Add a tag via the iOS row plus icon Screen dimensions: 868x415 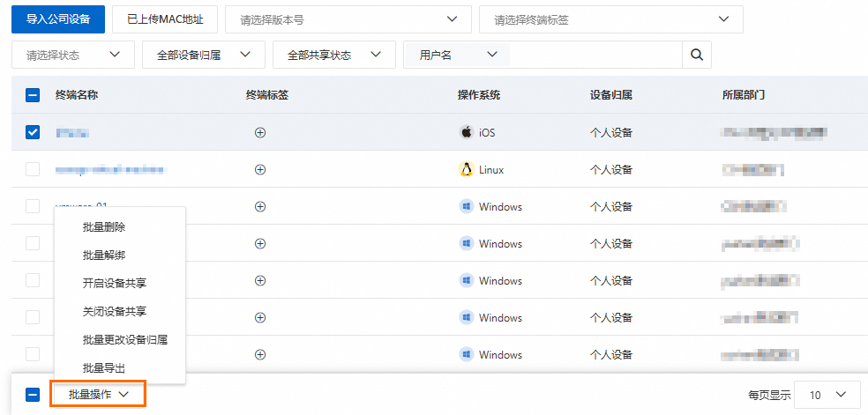click(x=260, y=133)
